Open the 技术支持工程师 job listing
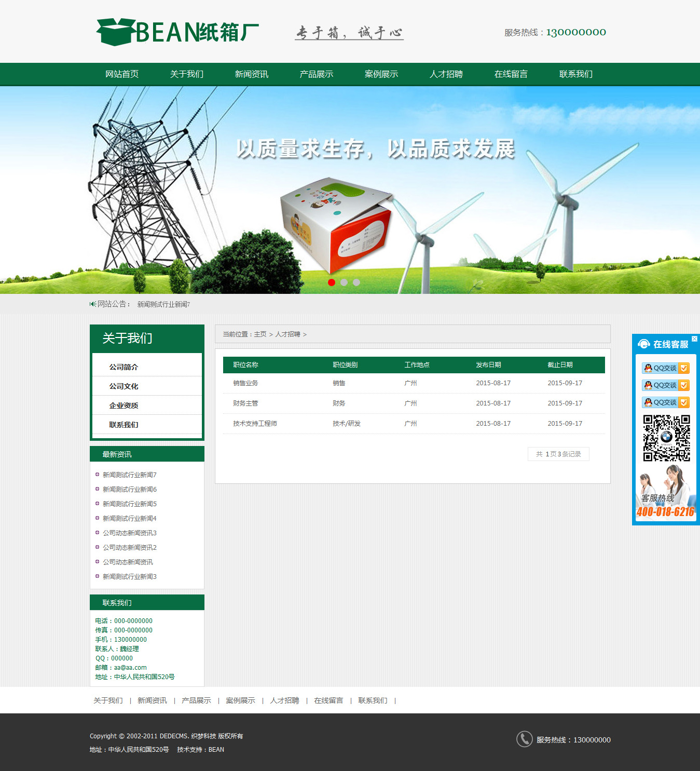The width and height of the screenshot is (700, 771). [x=255, y=424]
